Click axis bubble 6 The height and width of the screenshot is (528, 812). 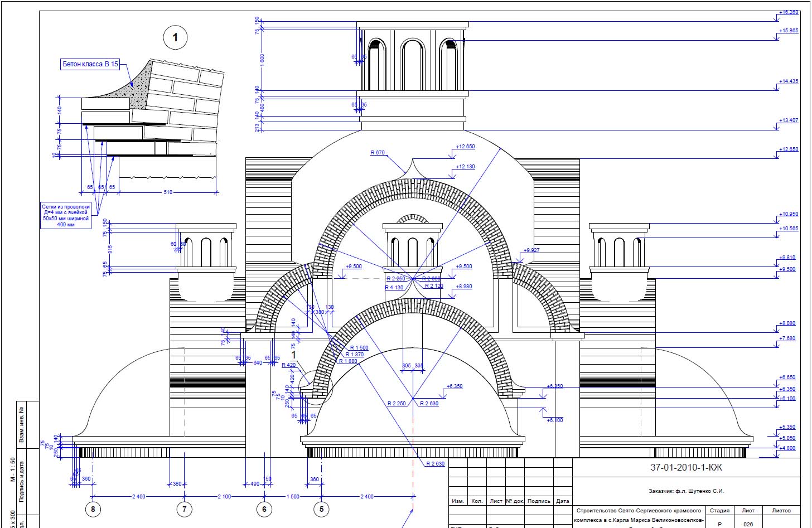coord(264,509)
